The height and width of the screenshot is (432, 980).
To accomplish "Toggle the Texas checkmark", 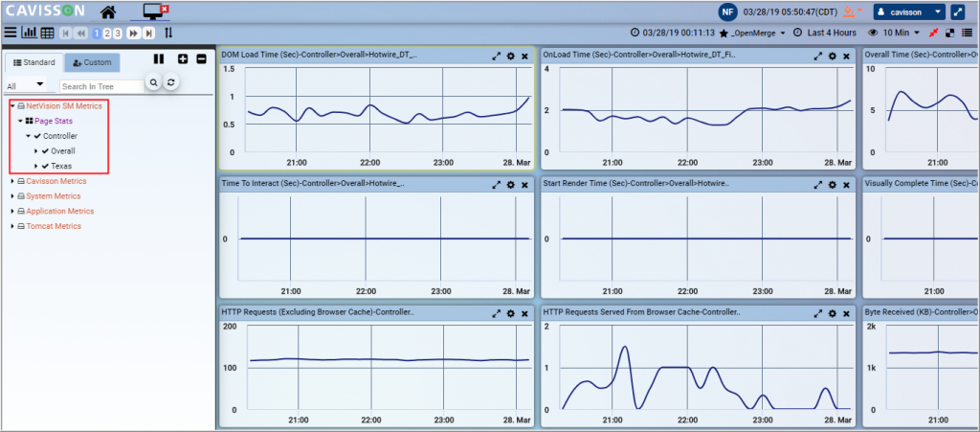I will point(45,167).
